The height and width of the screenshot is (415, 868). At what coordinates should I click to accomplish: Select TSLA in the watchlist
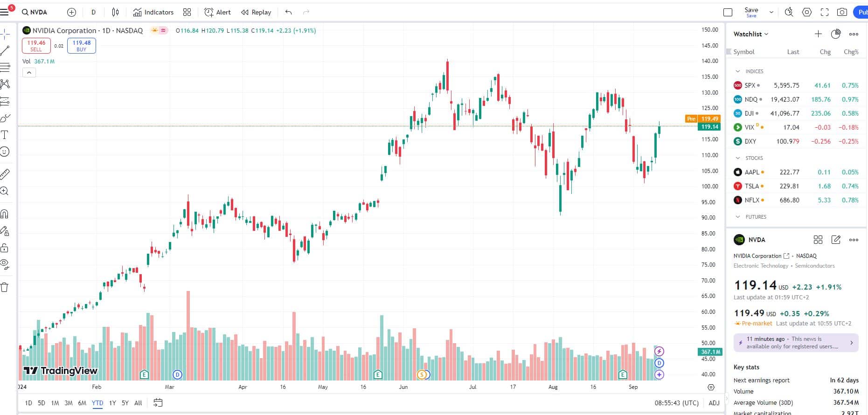pyautogui.click(x=796, y=186)
